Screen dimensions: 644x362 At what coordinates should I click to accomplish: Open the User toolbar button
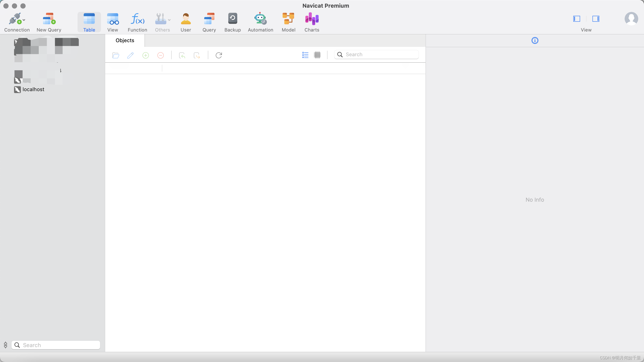click(x=186, y=22)
